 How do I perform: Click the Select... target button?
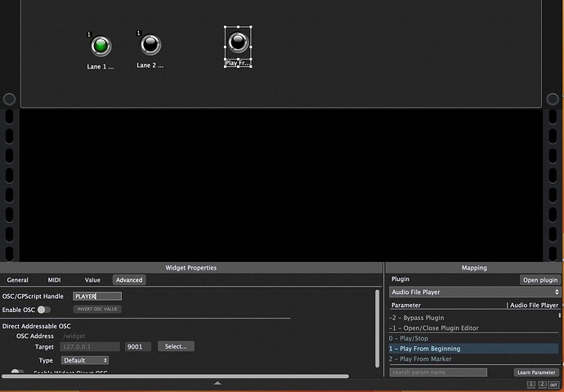click(176, 346)
